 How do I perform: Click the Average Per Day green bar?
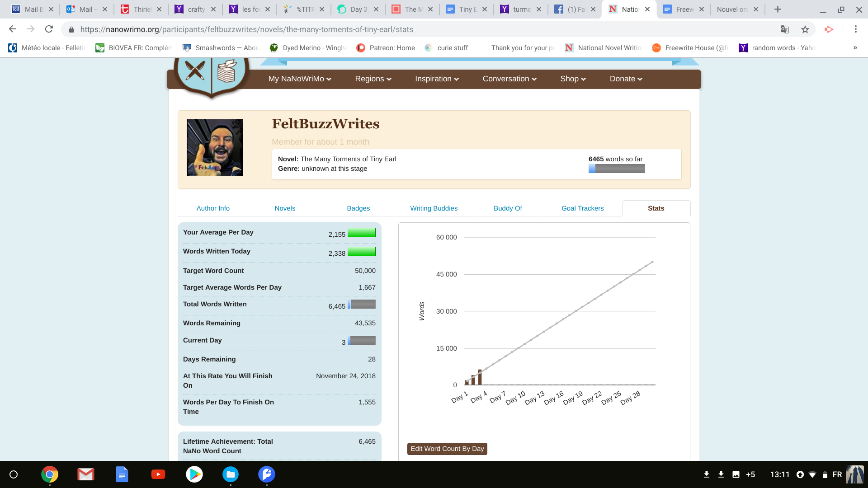(x=362, y=233)
